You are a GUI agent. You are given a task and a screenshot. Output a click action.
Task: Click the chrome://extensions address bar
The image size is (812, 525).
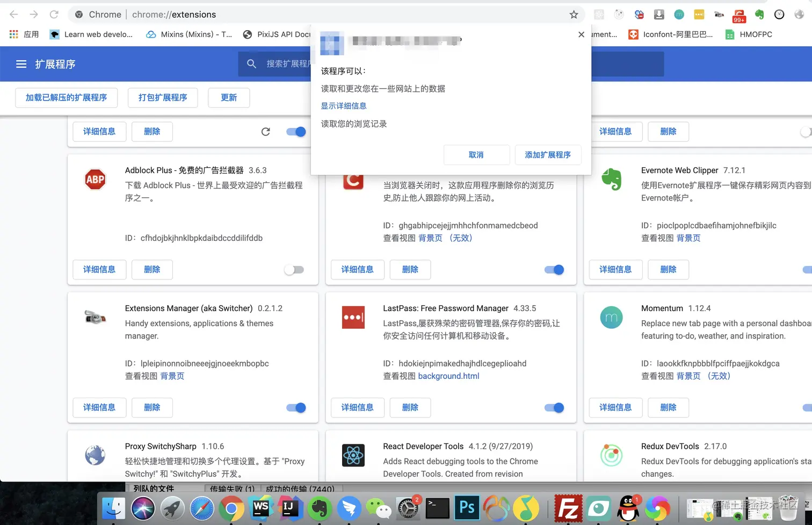click(x=328, y=15)
